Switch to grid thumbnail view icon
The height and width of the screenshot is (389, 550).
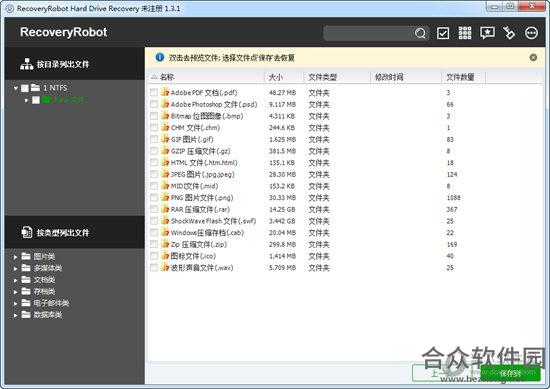click(465, 33)
